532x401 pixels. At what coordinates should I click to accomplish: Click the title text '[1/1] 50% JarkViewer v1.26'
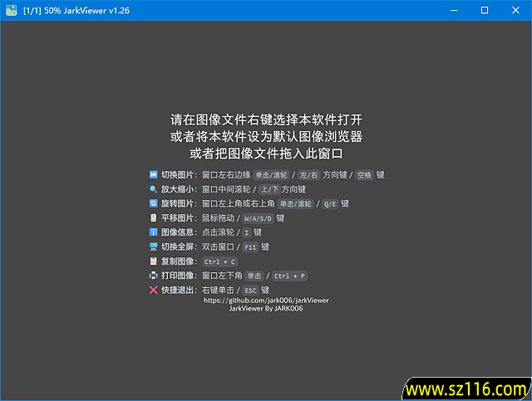pyautogui.click(x=76, y=11)
